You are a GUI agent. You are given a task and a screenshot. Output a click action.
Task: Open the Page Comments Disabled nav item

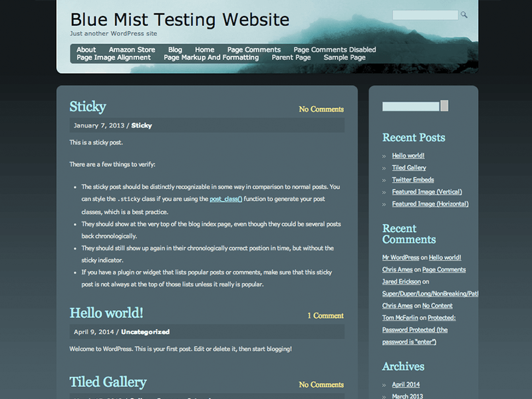pos(334,49)
